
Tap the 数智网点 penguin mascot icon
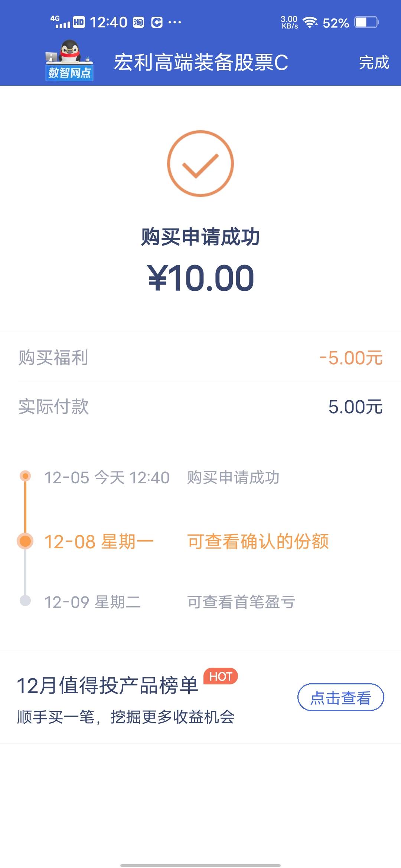pos(69,60)
